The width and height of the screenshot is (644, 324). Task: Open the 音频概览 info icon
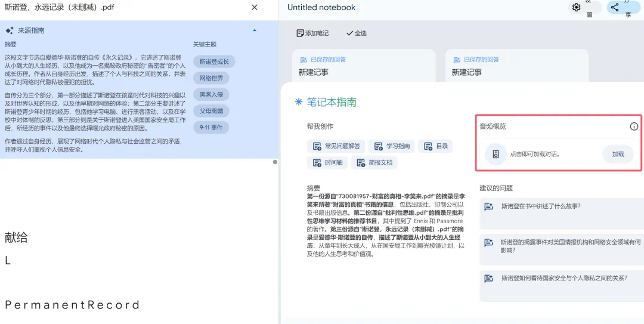(634, 126)
